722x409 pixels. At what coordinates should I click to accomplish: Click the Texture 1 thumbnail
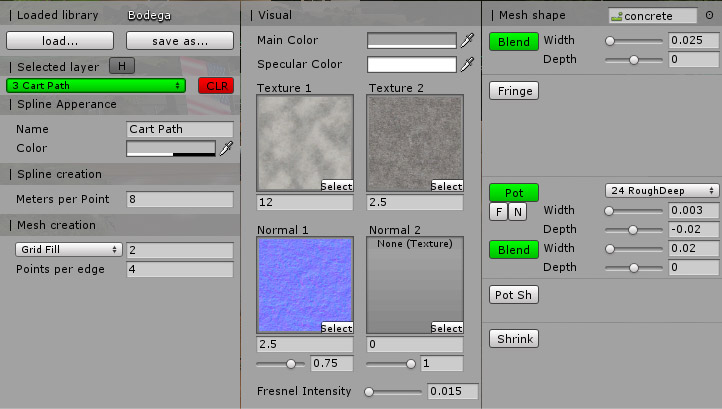pyautogui.click(x=305, y=143)
